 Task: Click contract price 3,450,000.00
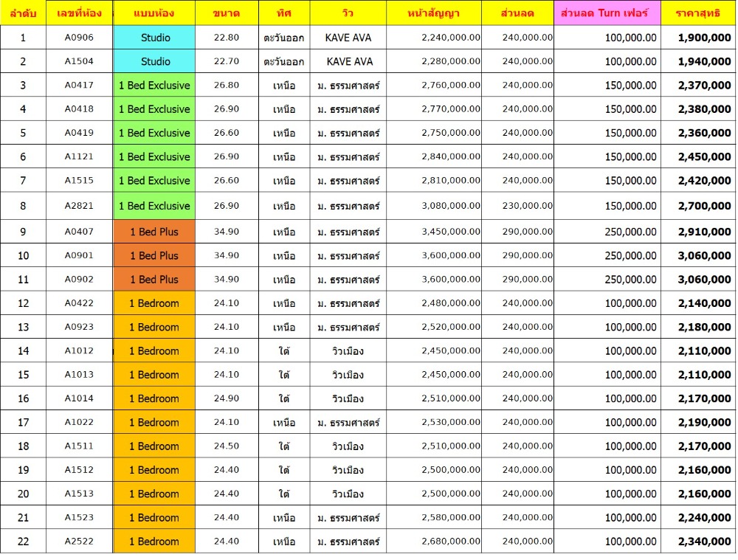pyautogui.click(x=451, y=232)
